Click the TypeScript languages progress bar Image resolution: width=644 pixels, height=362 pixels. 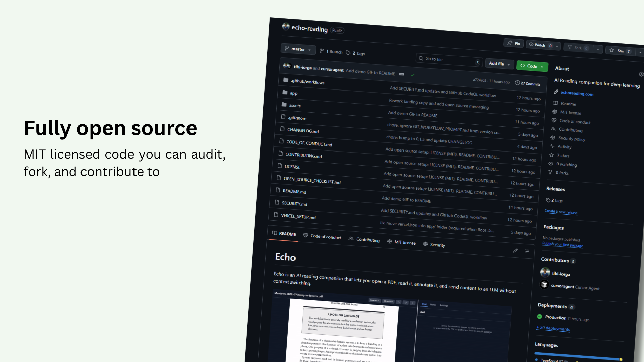tap(577, 356)
